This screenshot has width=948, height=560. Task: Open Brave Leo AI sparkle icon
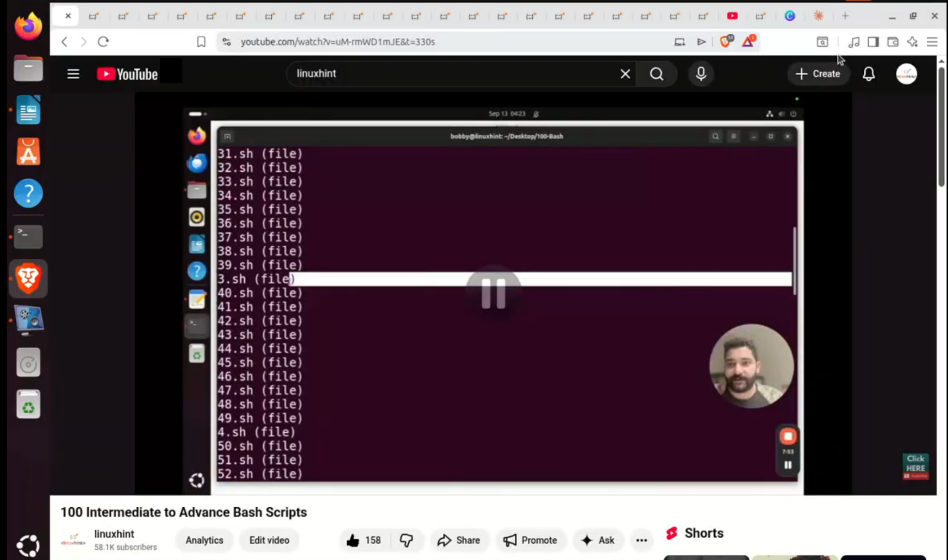pos(912,42)
